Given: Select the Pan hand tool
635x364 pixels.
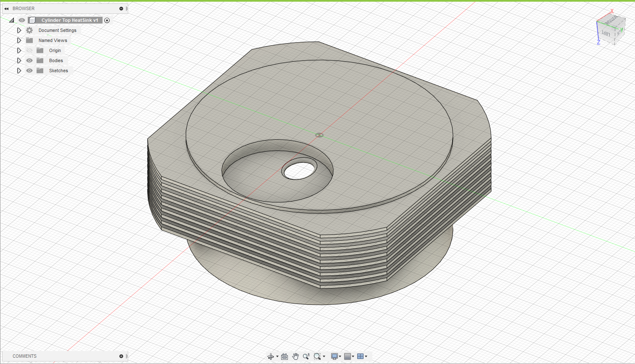Looking at the screenshot, I should [x=295, y=356].
